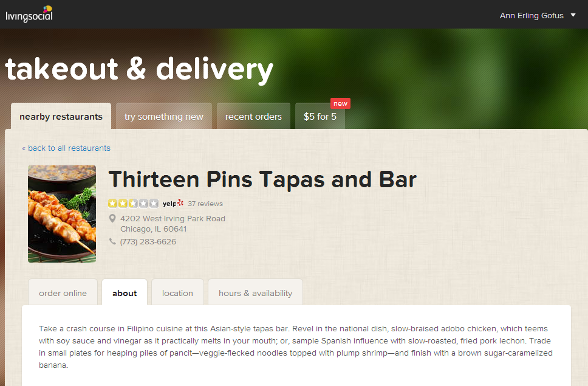Select the nearby restaurants tab

[61, 116]
